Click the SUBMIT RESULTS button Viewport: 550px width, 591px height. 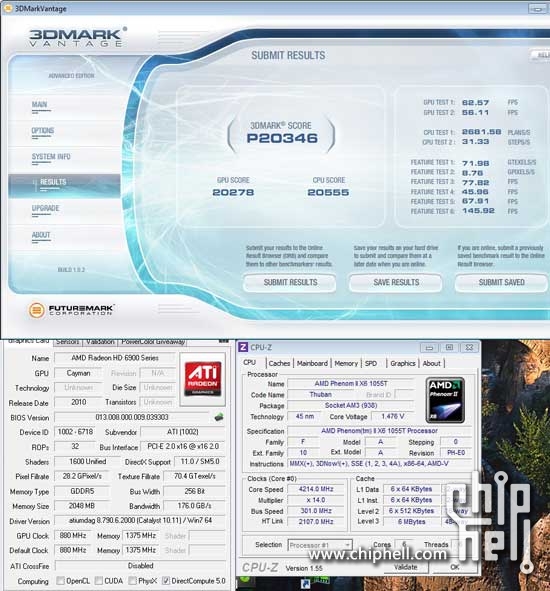point(290,283)
